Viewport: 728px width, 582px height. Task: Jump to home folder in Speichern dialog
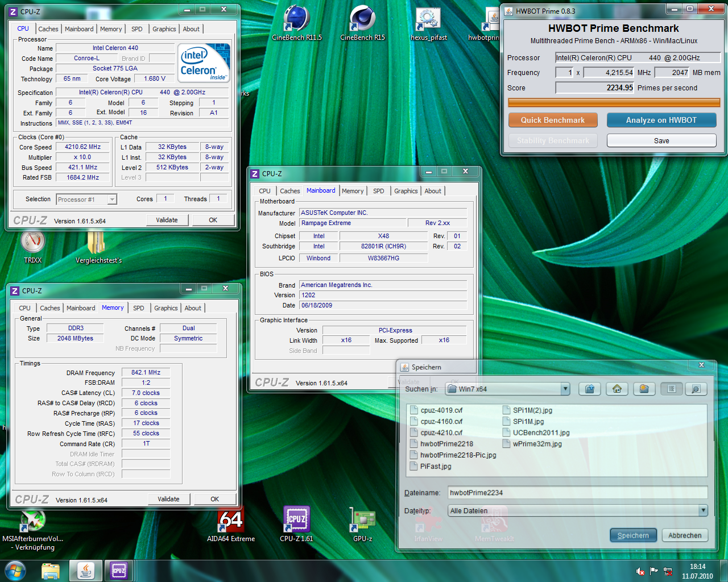coord(617,389)
